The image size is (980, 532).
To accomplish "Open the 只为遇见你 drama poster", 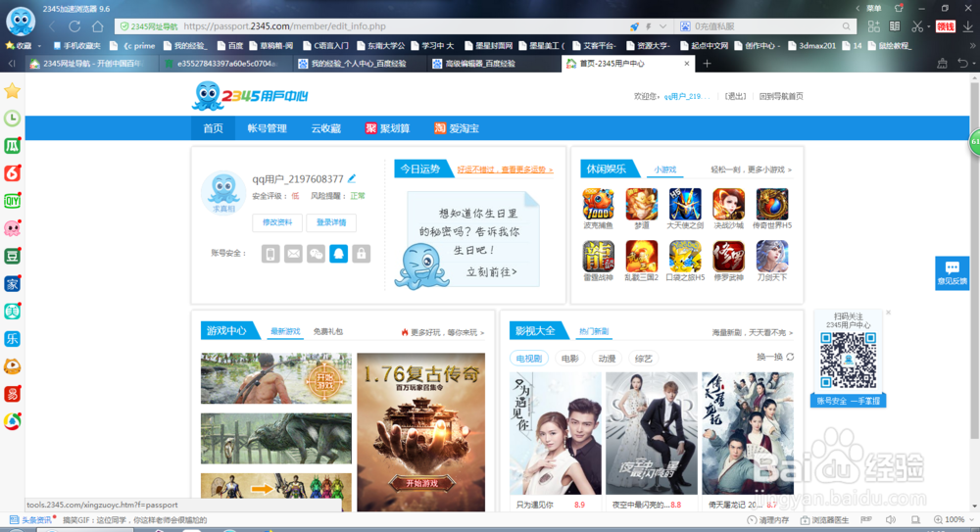I will coord(555,434).
